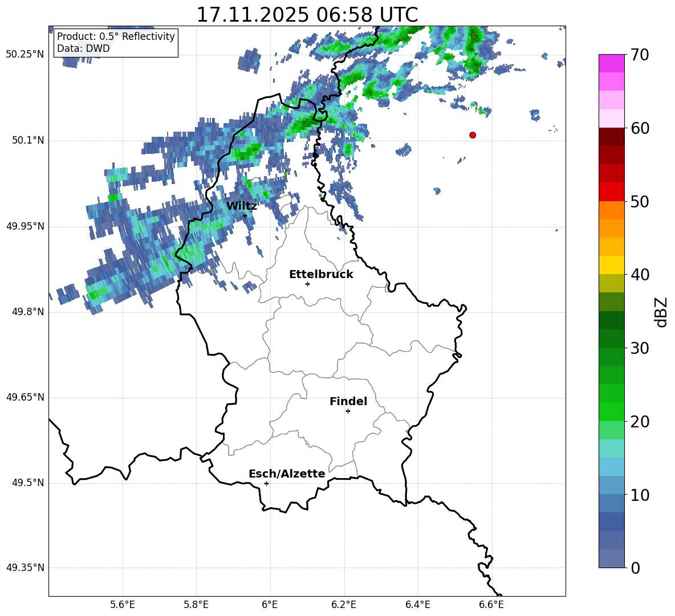The width and height of the screenshot is (675, 616).
Task: Click the 50 tick on colorbar
Action: click(640, 202)
